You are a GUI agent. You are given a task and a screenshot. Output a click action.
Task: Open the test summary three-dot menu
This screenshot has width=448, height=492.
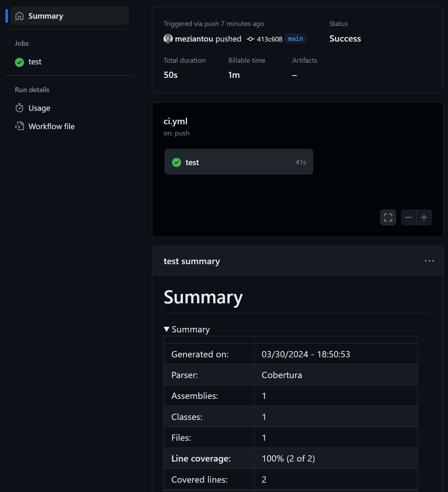[x=429, y=261]
